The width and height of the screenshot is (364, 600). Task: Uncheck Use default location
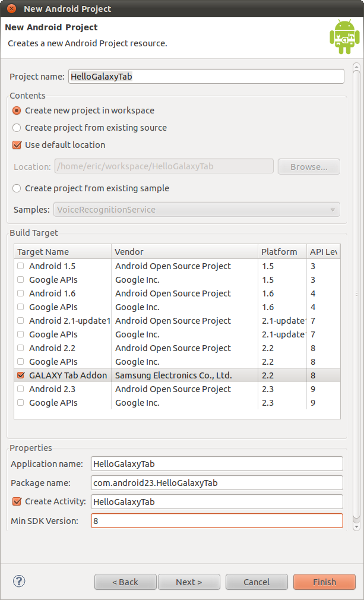point(17,145)
